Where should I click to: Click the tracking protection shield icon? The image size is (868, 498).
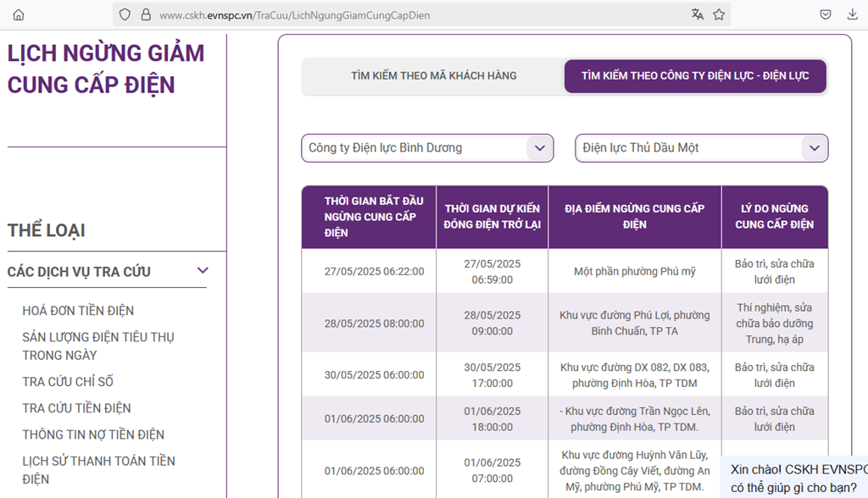coord(125,14)
